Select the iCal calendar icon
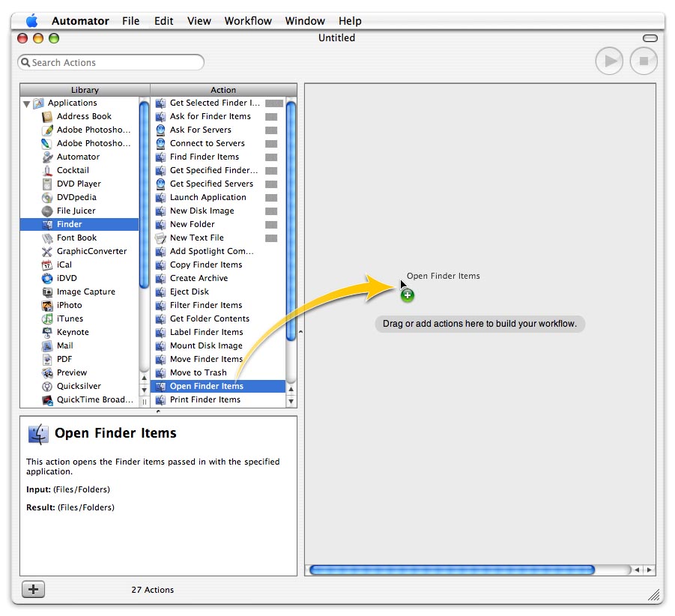Viewport: 675px width, 616px height. 47,265
